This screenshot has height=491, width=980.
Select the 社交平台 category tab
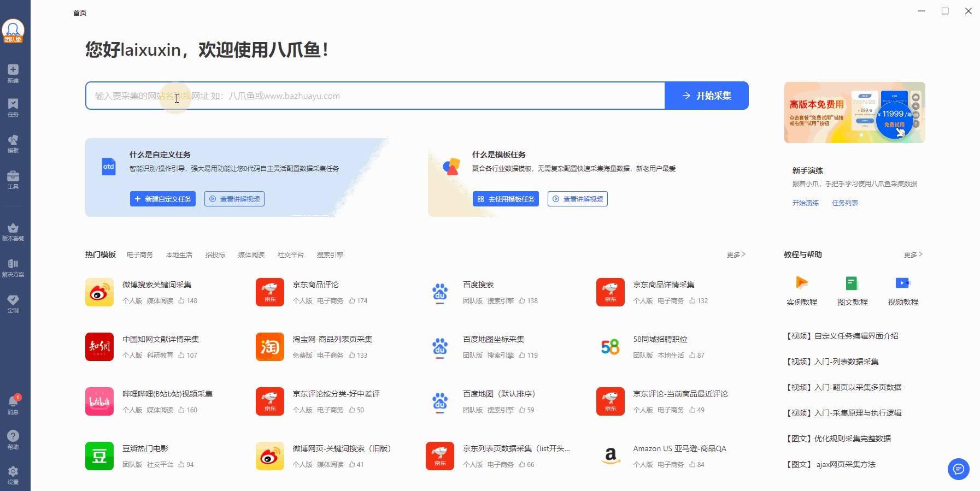(291, 255)
